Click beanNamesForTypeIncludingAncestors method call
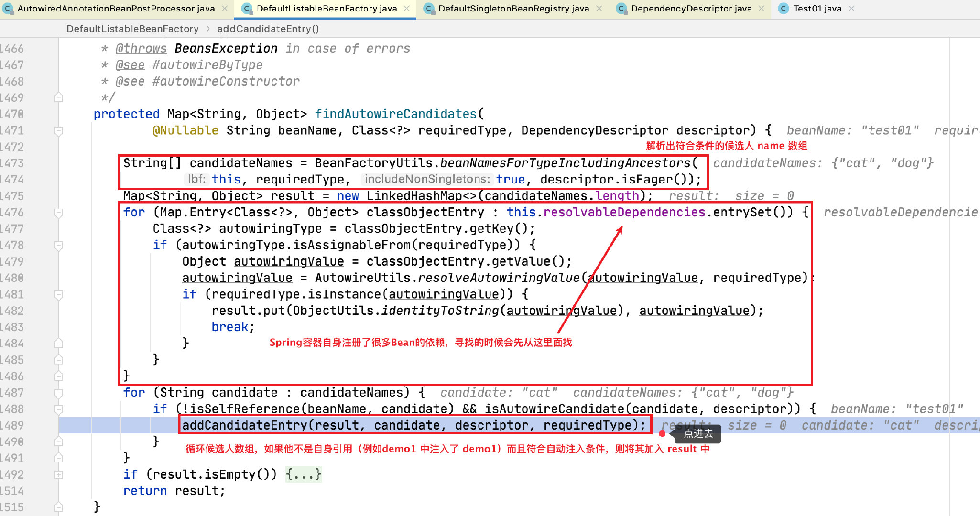980x516 pixels. [566, 163]
